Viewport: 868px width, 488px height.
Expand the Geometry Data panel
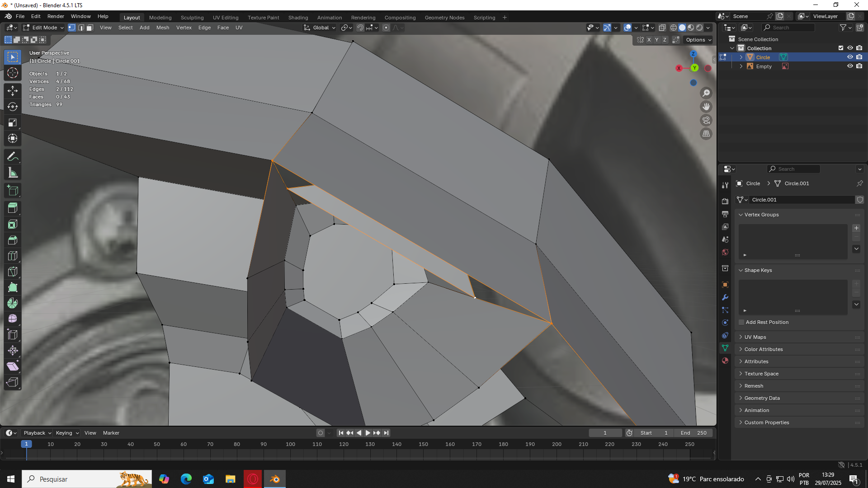pos(762,398)
